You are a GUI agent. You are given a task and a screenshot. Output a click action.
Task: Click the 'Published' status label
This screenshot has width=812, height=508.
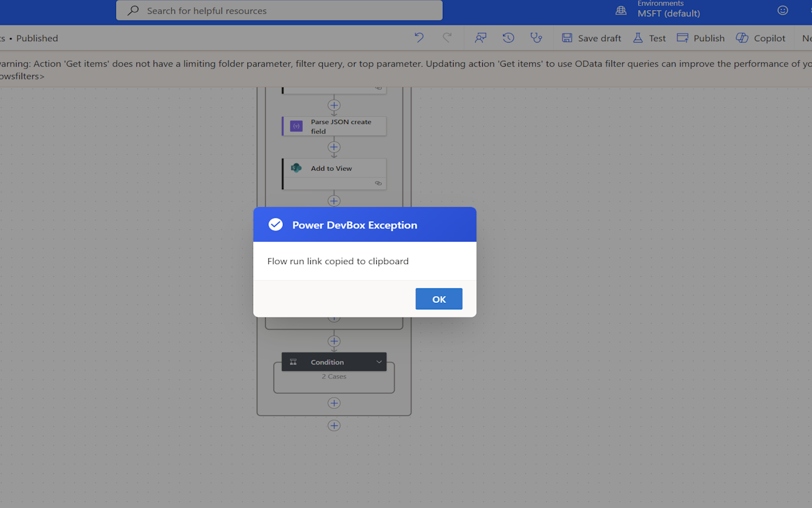pyautogui.click(x=37, y=38)
